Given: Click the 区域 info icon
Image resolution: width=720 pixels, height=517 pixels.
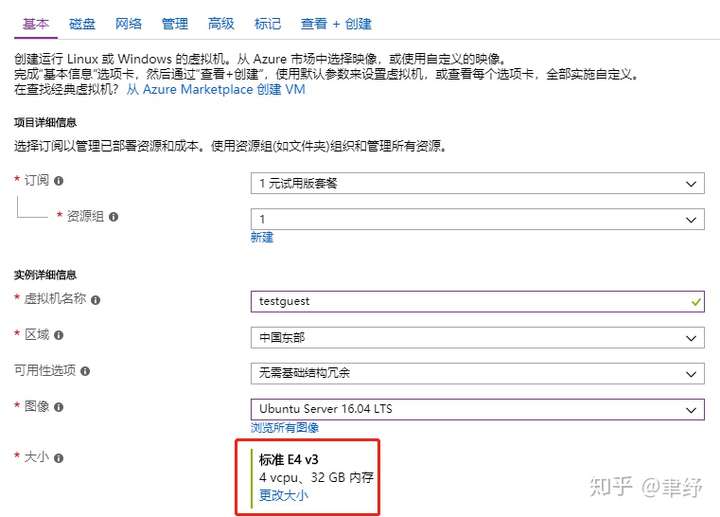Looking at the screenshot, I should click(x=58, y=335).
